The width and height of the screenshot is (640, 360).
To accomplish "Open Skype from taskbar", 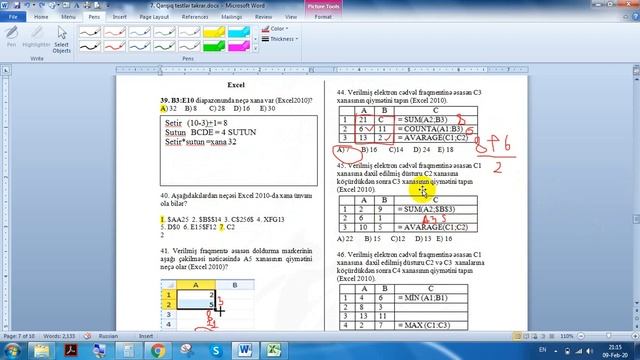I will tap(216, 350).
